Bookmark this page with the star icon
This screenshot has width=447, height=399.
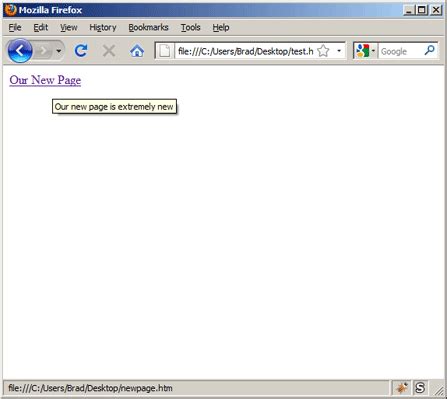click(323, 51)
